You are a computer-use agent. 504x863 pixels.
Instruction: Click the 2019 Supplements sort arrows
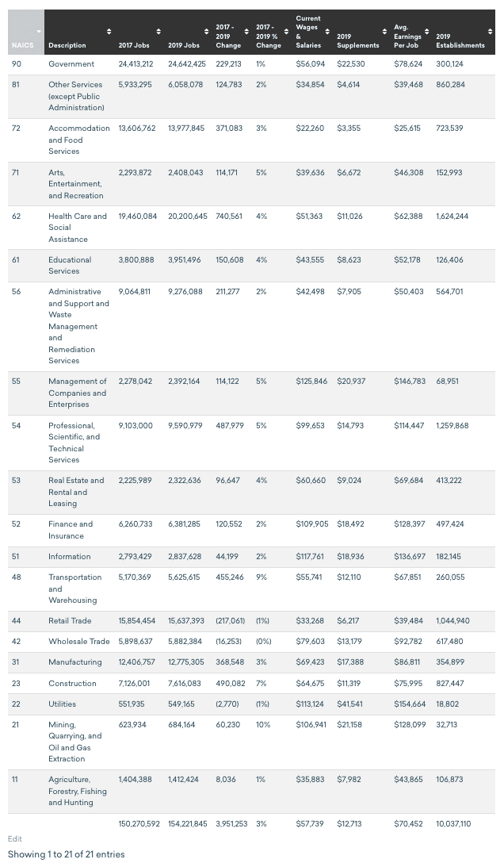384,31
